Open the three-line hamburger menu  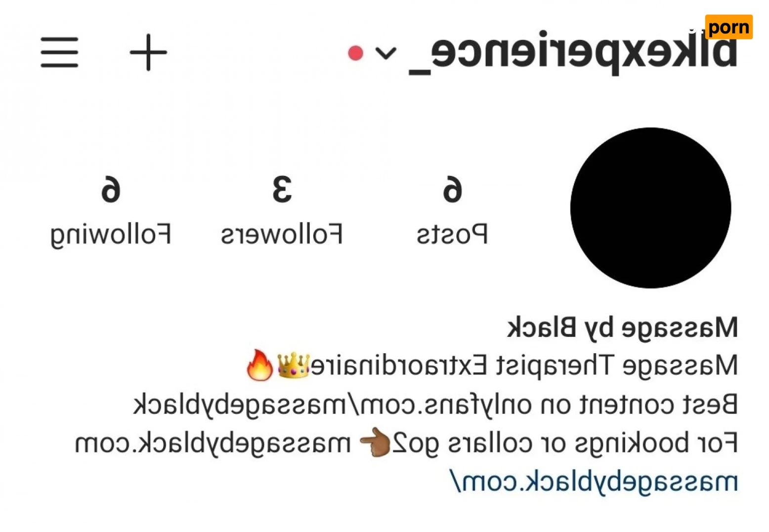(x=59, y=52)
